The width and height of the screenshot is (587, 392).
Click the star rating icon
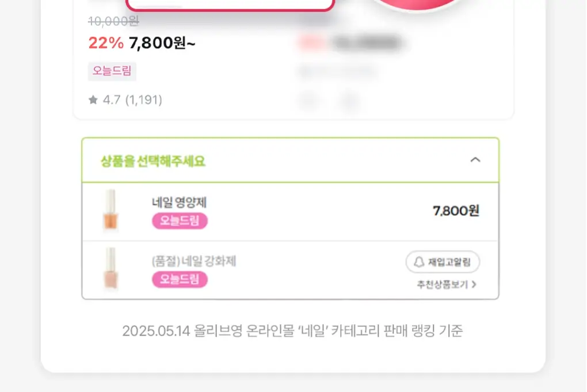click(x=93, y=100)
